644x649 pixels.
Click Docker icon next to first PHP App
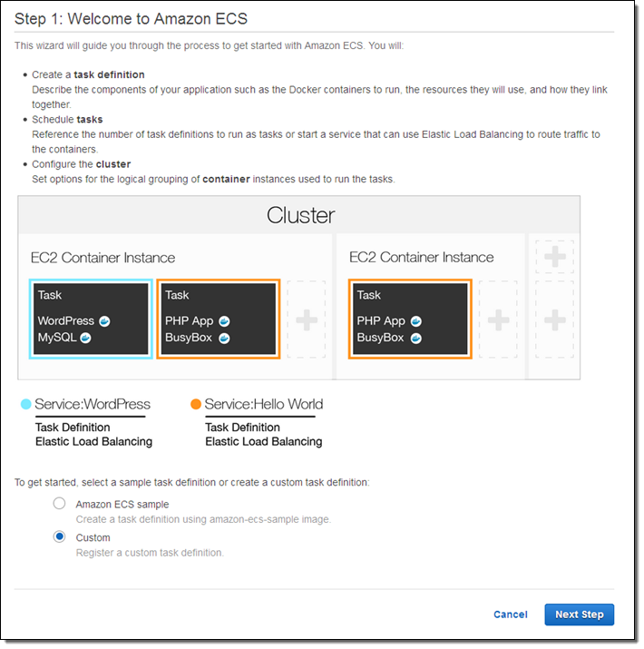(x=224, y=321)
